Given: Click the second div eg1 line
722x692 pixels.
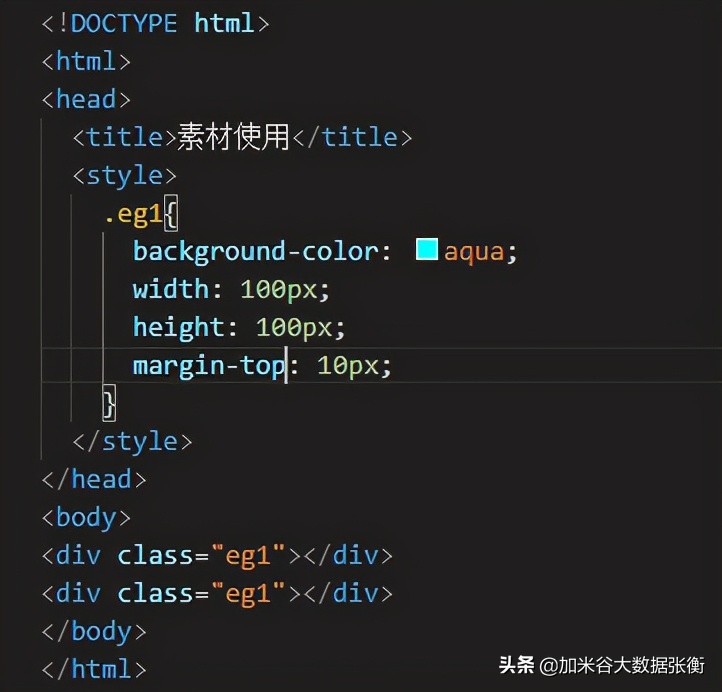Looking at the screenshot, I should point(217,593).
